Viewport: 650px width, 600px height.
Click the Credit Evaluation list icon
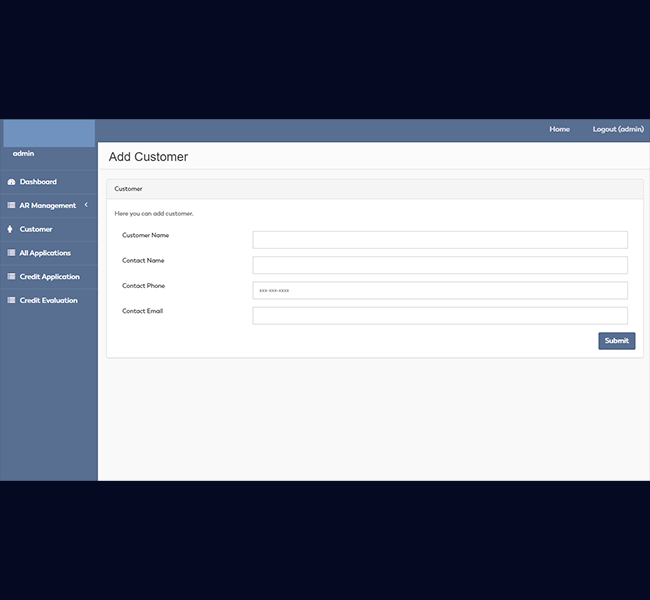[x=11, y=300]
